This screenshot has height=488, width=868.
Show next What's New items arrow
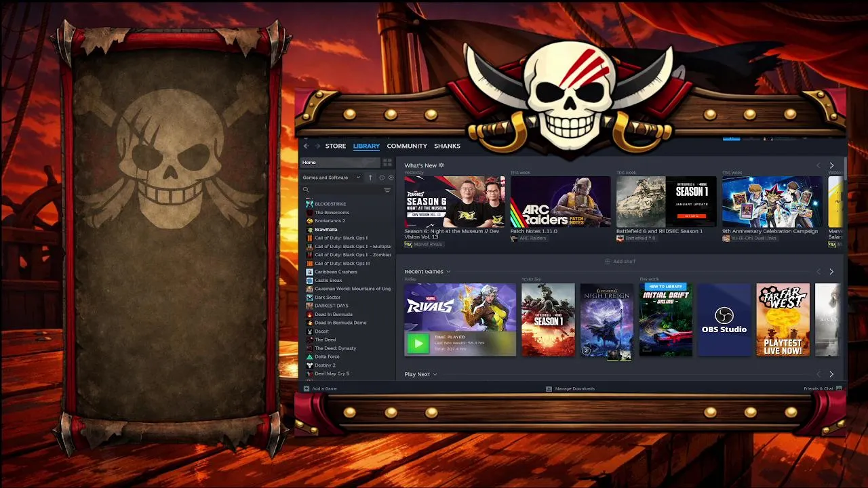coord(831,165)
